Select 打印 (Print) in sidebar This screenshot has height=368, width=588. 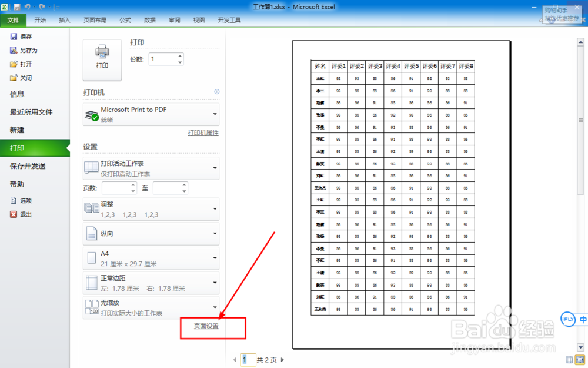click(35, 148)
